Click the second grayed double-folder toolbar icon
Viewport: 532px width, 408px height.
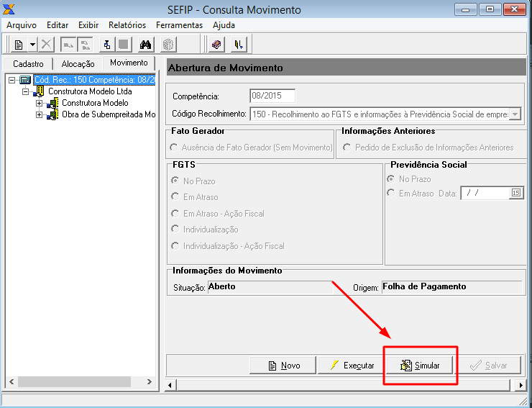coord(85,45)
